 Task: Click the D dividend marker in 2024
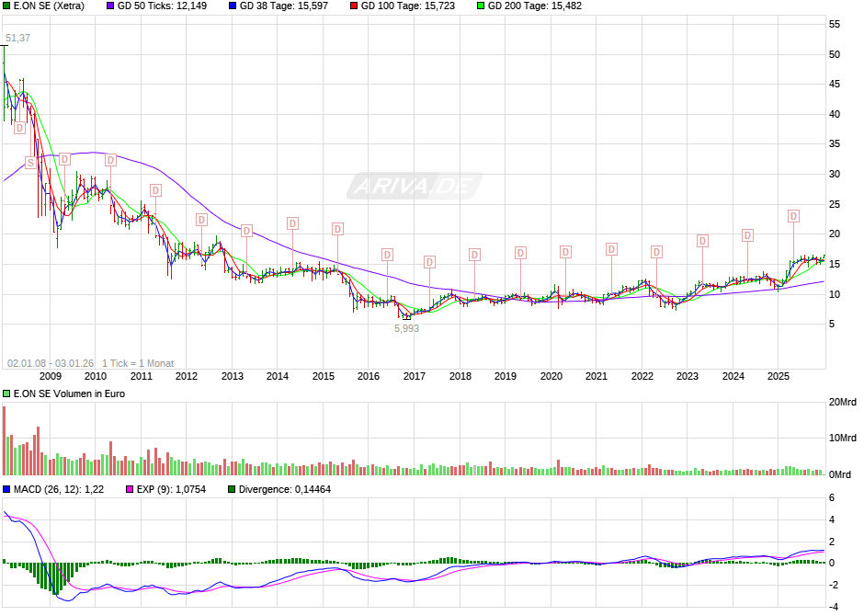pyautogui.click(x=748, y=235)
